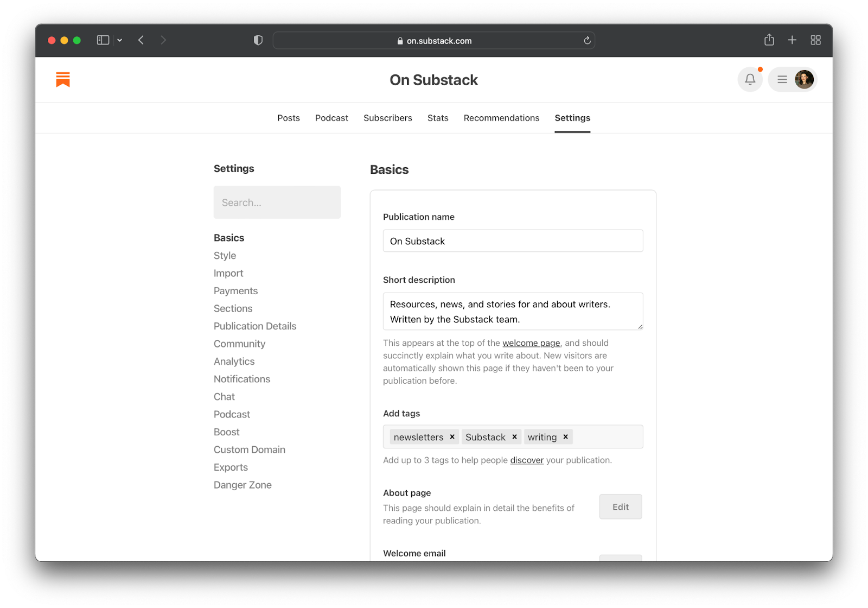The height and width of the screenshot is (608, 868).
Task: Click the Short description resize handle
Action: (640, 327)
